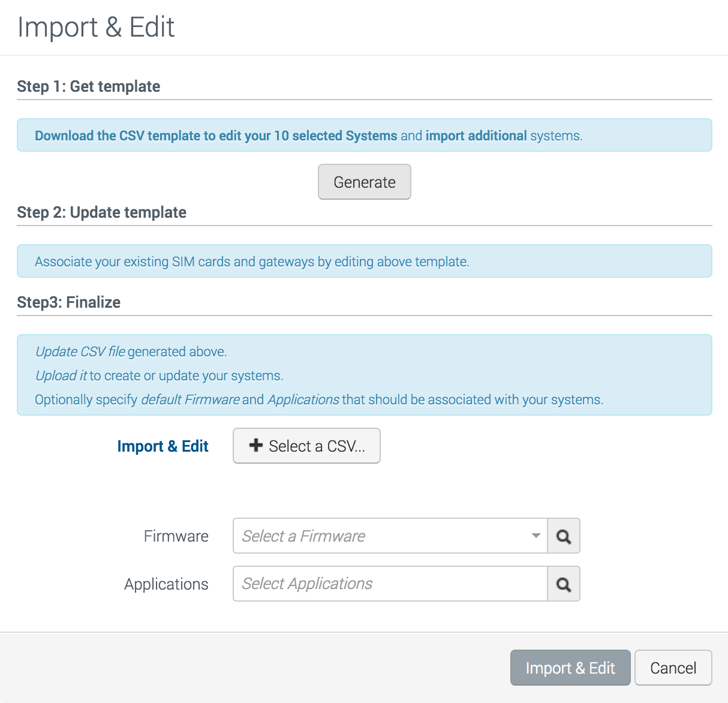This screenshot has height=703, width=728.
Task: Open the Select a CSV file chooser
Action: [x=306, y=446]
